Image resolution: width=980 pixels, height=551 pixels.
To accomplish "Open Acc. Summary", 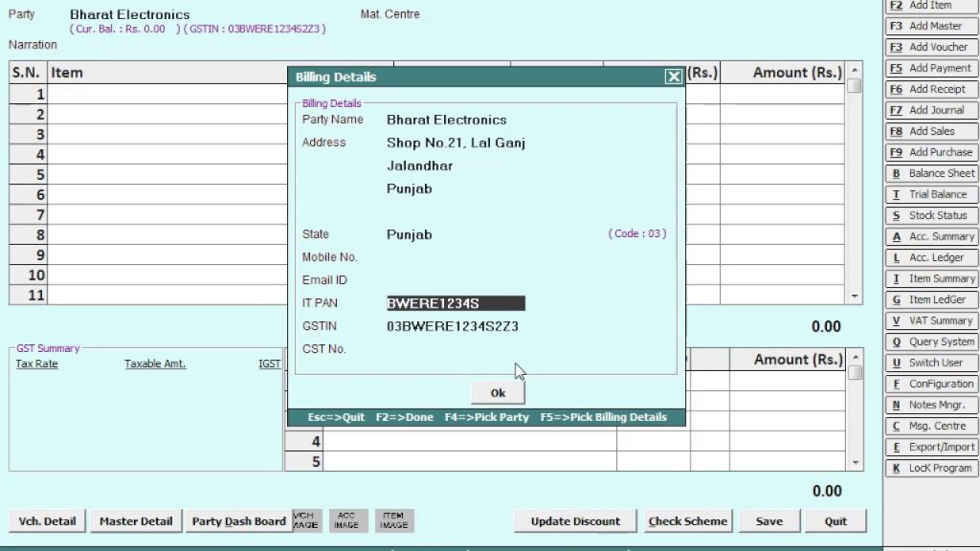I will [x=931, y=237].
